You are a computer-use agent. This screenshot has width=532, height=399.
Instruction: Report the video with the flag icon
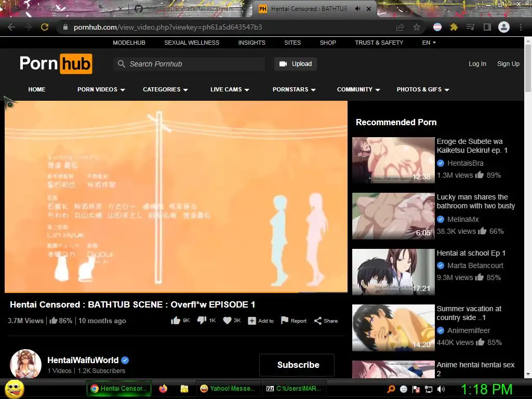click(x=294, y=321)
